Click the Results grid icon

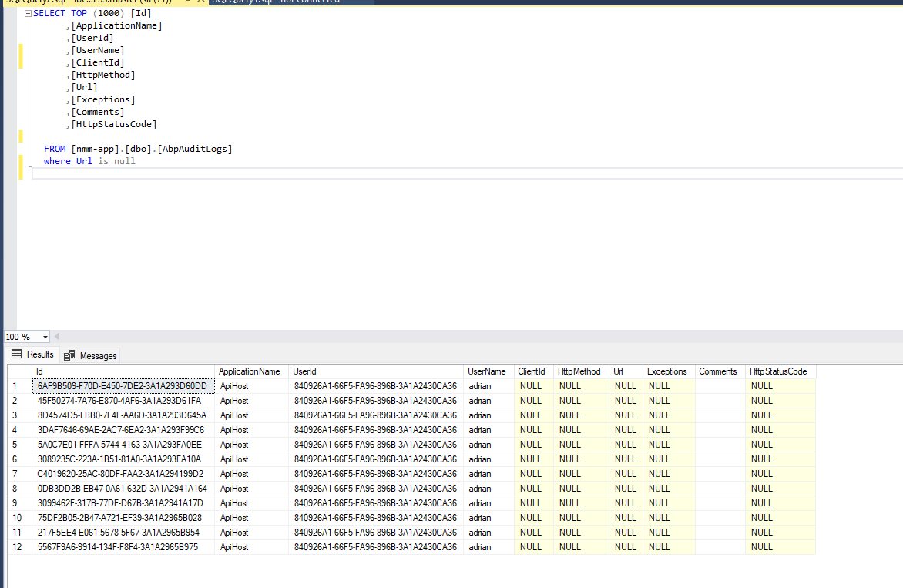click(x=16, y=354)
